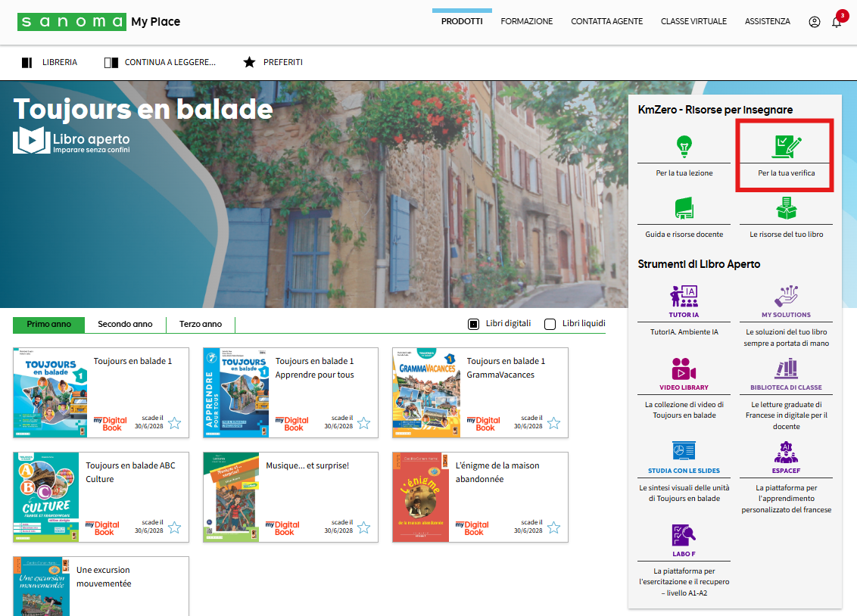The width and height of the screenshot is (857, 616).
Task: Open the notifications bell icon
Action: pos(837,22)
